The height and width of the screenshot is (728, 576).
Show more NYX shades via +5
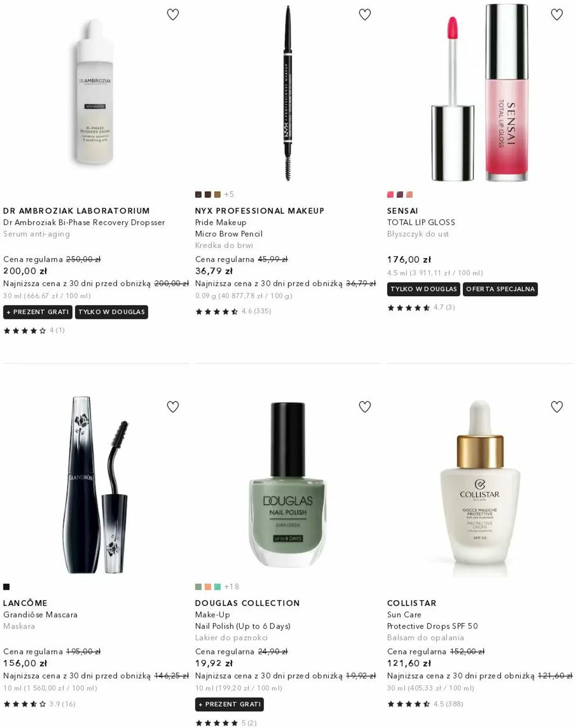tap(229, 194)
